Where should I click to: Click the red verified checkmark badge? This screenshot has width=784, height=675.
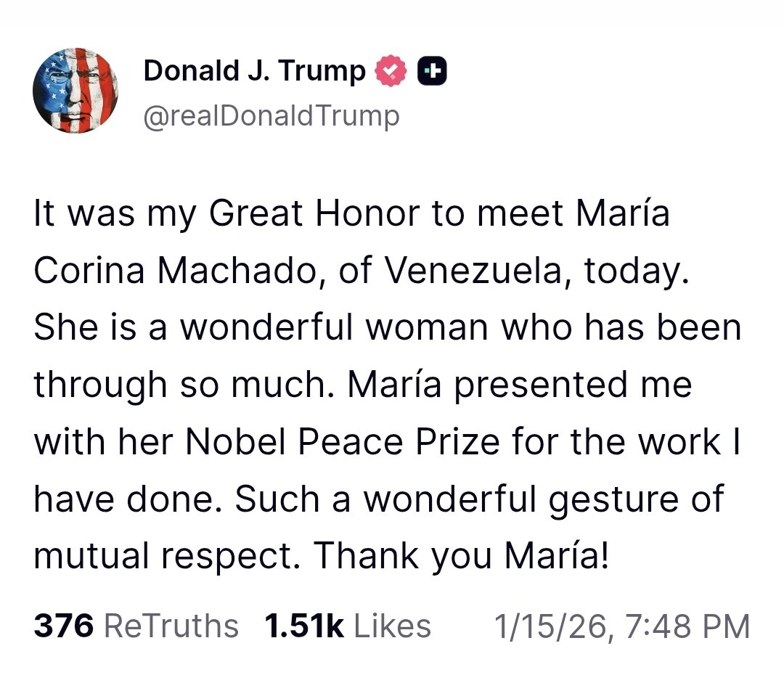tap(390, 71)
